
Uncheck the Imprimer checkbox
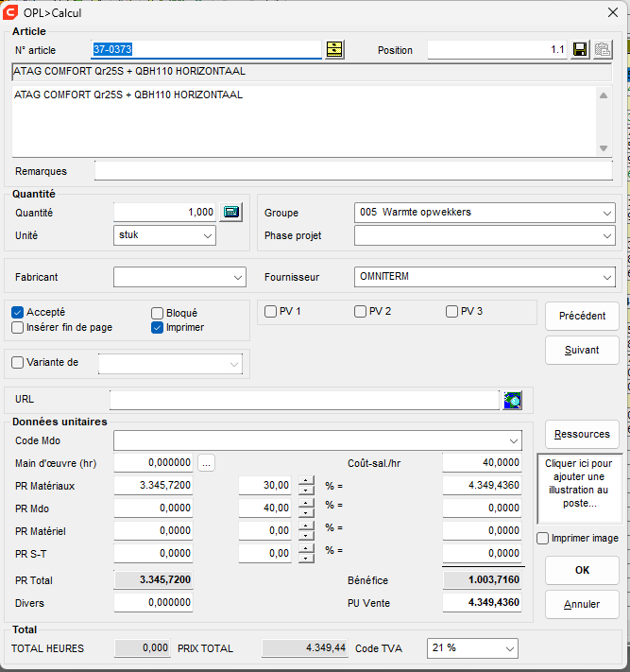(x=157, y=328)
